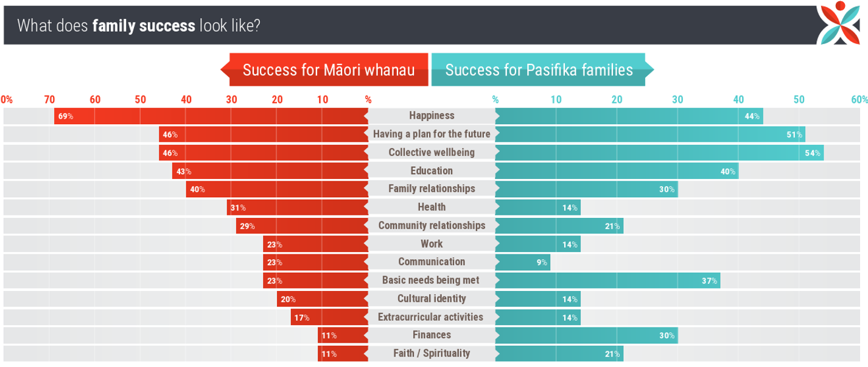Image resolution: width=868 pixels, height=367 pixels.
Task: Click the red 31% Health bar
Action: click(298, 207)
